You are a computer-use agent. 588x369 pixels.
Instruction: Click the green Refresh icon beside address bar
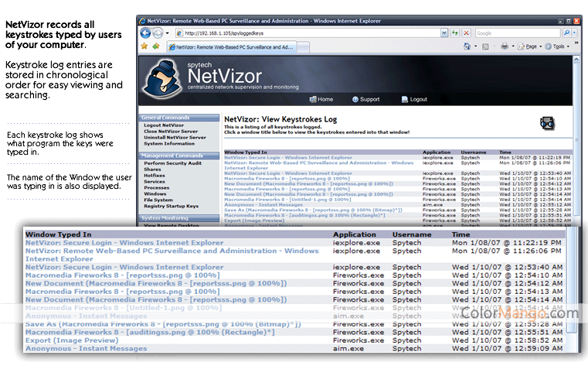[x=455, y=33]
